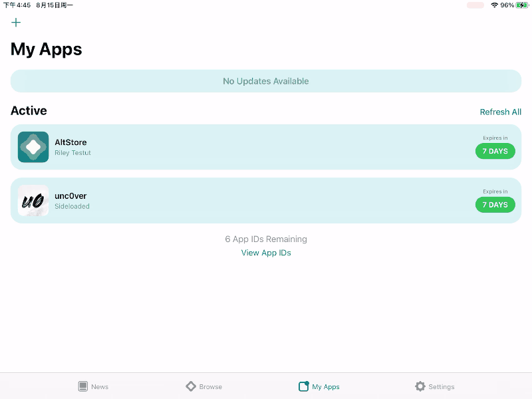Viewport: 532px width, 399px height.
Task: Open Settings tab gear icon
Action: tap(420, 386)
